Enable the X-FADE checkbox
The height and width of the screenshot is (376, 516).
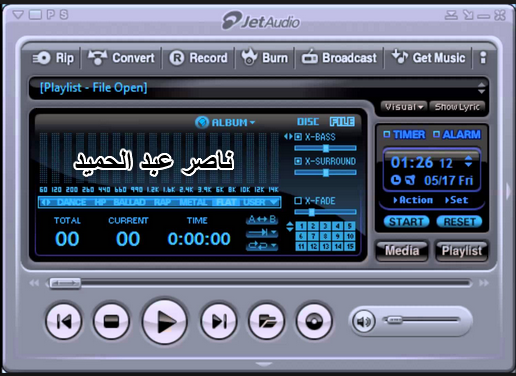298,201
